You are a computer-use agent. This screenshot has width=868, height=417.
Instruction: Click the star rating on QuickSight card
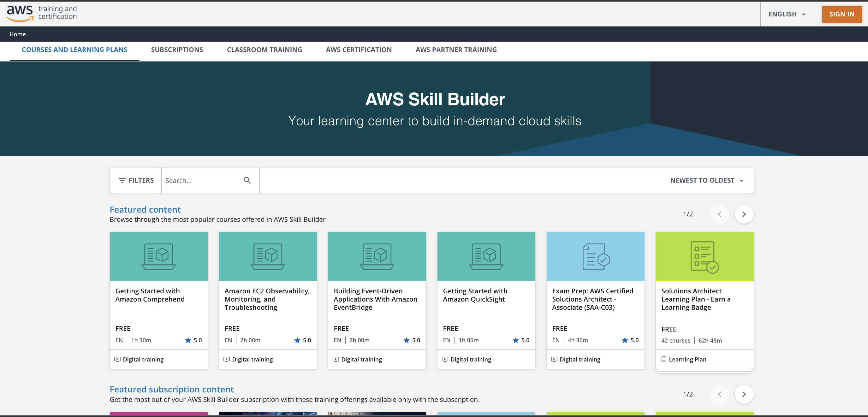pyautogui.click(x=521, y=340)
